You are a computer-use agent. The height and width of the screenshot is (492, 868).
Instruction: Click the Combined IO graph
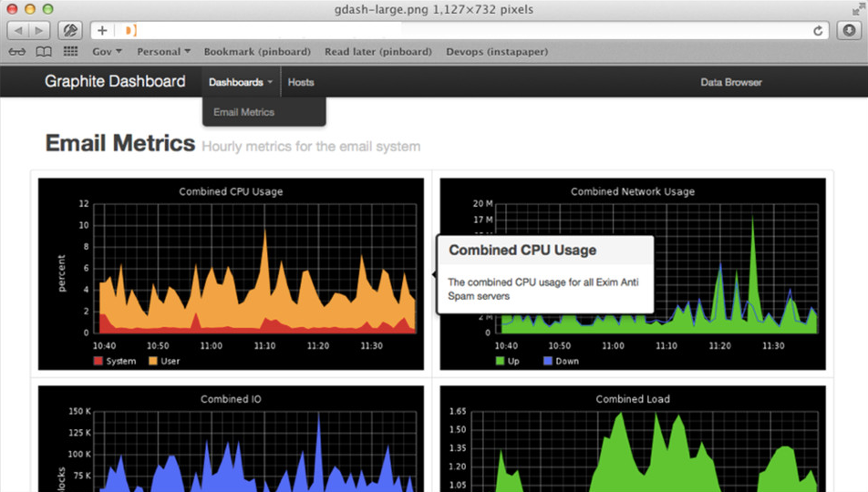coord(231,439)
